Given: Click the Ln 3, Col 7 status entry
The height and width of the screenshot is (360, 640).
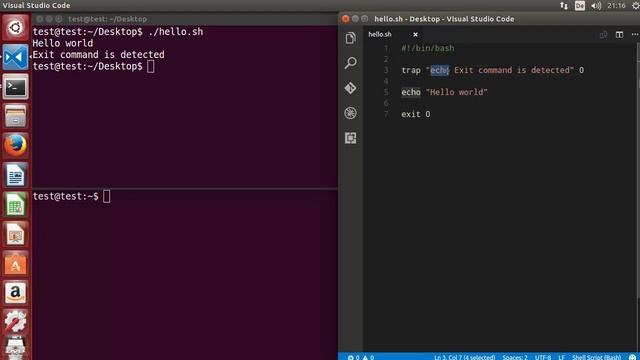Looking at the screenshot, I should coord(464,357).
